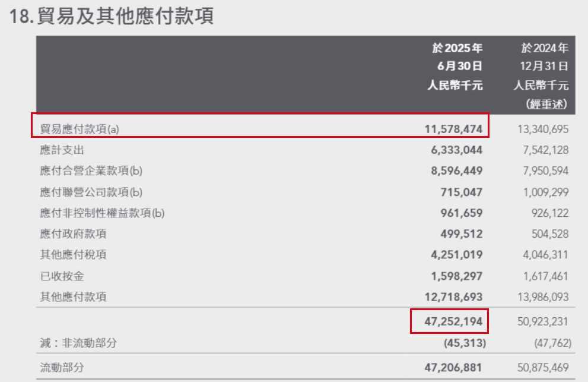Click the 應付聯營公司款項(b) row label
Image resolution: width=588 pixels, height=382 pixels.
91,192
